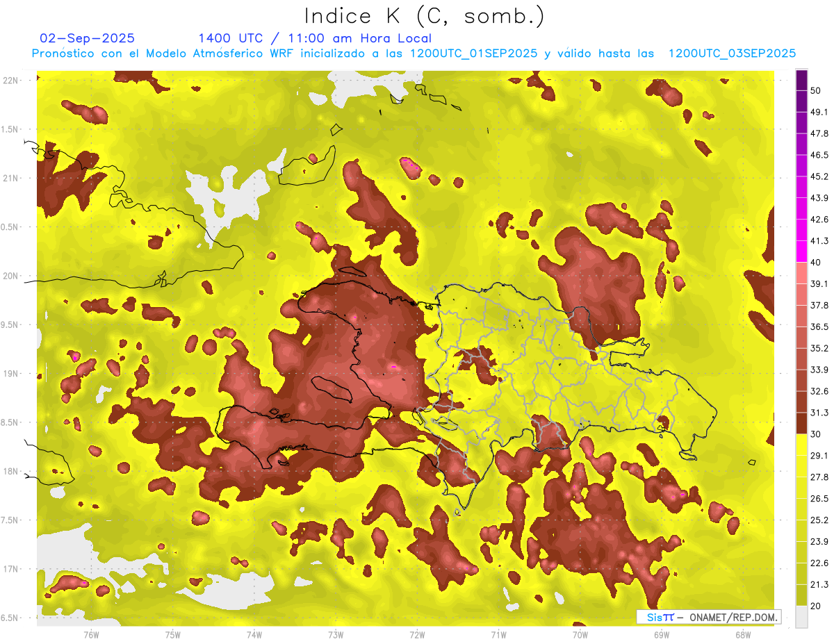Click the "1400 UTC / 11:00 am Hora Local" time label
This screenshot has width=834, height=644.
click(315, 39)
